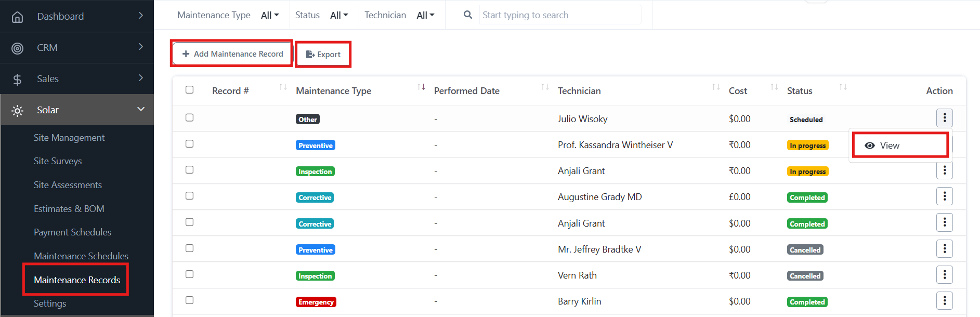The image size is (980, 317).
Task: Open Maintenance Schedules in sidebar
Action: pyautogui.click(x=81, y=256)
